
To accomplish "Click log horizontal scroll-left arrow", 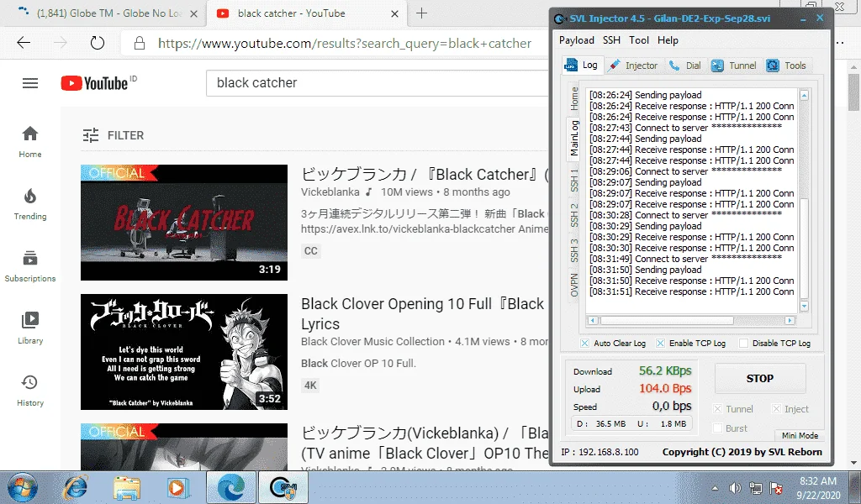I will pyautogui.click(x=593, y=320).
